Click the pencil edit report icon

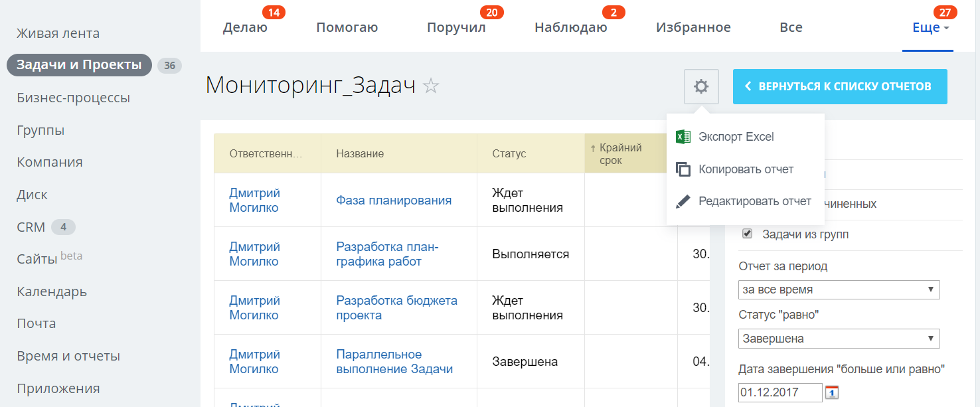(x=683, y=201)
